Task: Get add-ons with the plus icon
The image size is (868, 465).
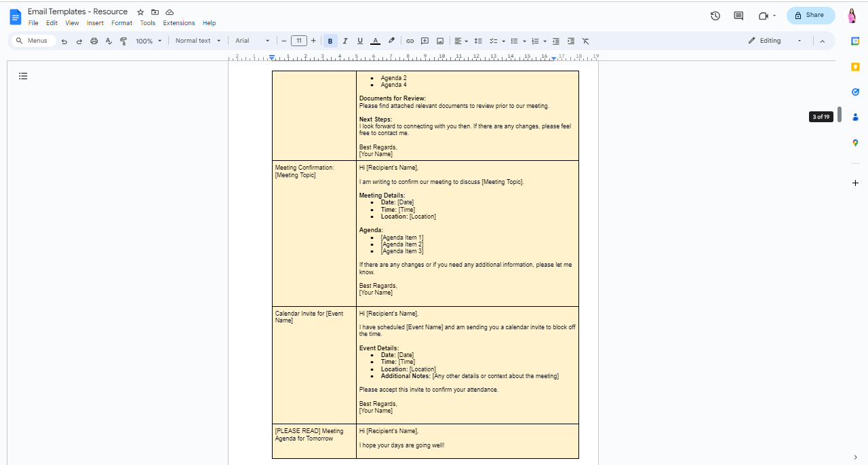Action: pyautogui.click(x=855, y=183)
